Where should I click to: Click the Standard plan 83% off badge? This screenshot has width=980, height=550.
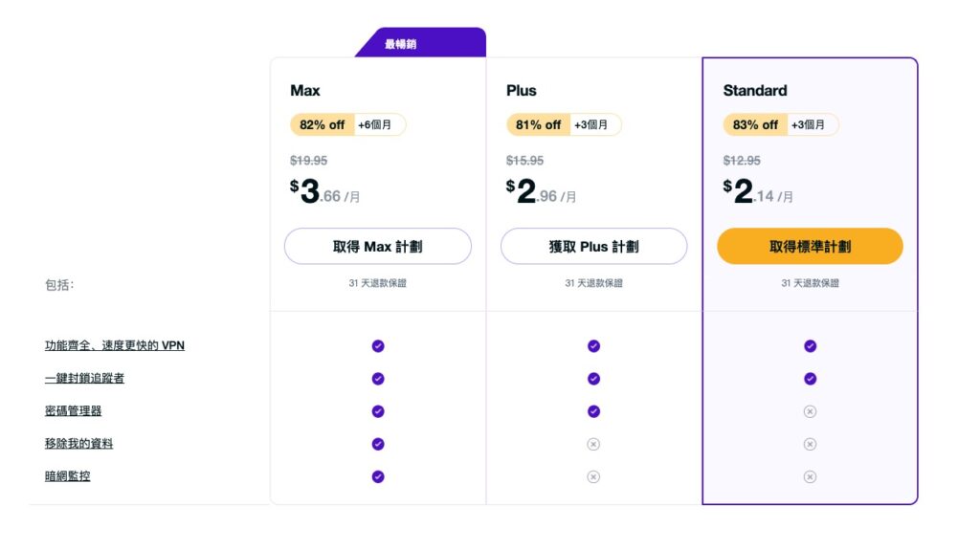coord(755,124)
